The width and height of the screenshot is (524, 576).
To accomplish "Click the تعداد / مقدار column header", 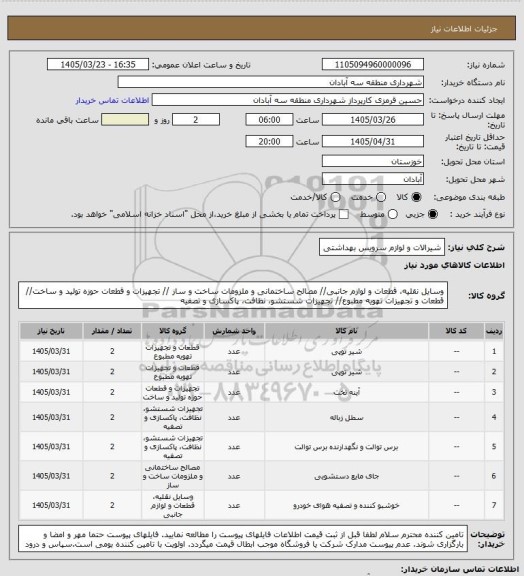I will (112, 331).
